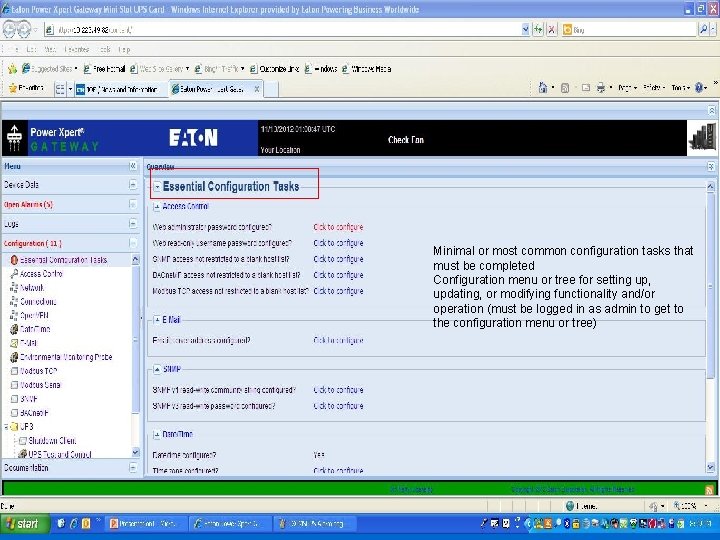
Task: Click the browser Help question mark icon
Action: 699,88
